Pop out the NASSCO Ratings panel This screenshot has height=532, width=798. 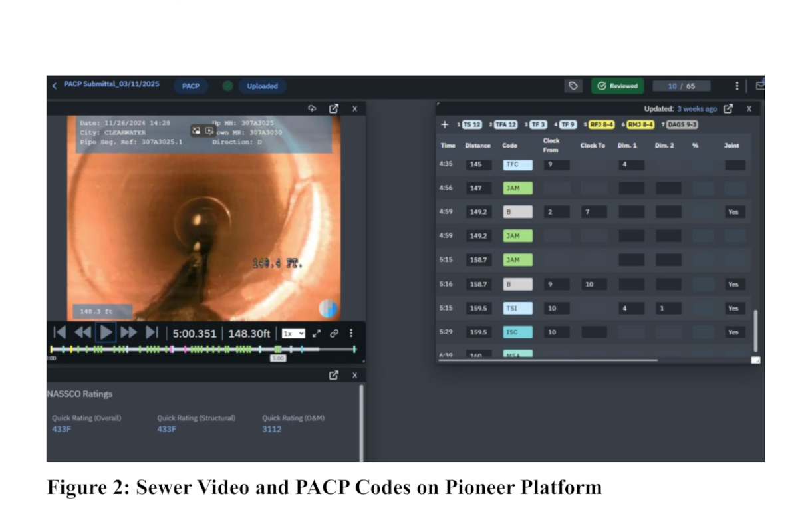[334, 375]
